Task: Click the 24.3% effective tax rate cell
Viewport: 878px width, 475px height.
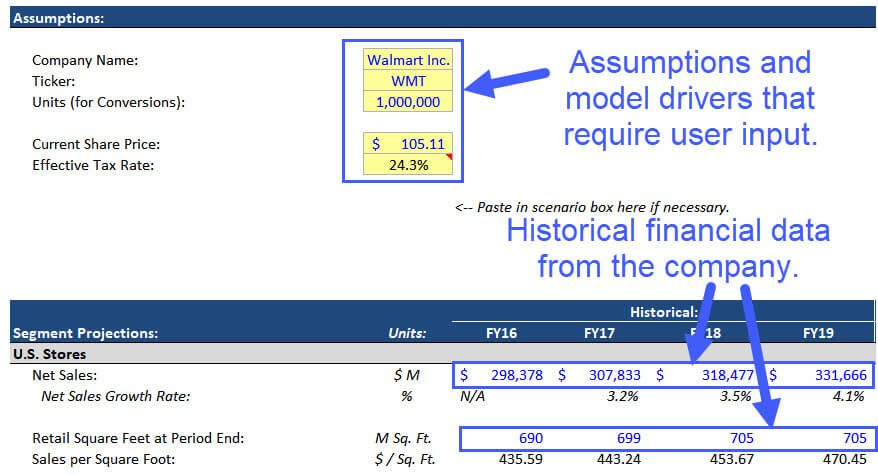Action: click(x=408, y=165)
